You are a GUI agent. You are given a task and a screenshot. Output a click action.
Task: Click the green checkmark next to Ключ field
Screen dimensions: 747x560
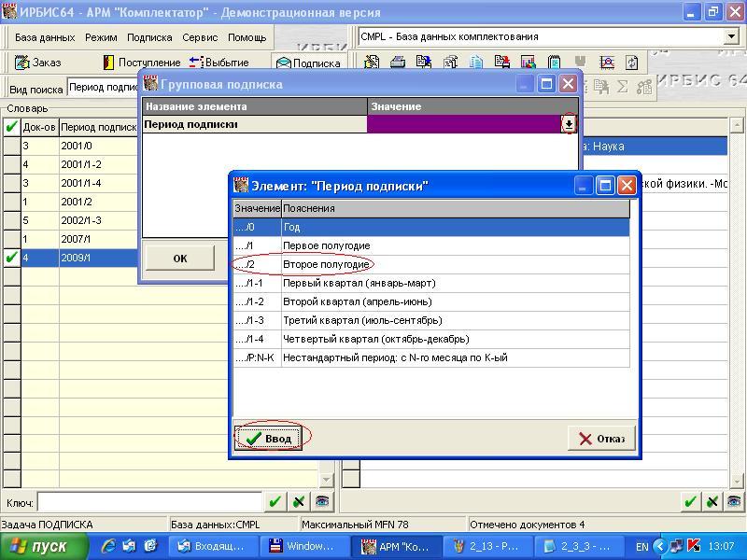pos(275,502)
